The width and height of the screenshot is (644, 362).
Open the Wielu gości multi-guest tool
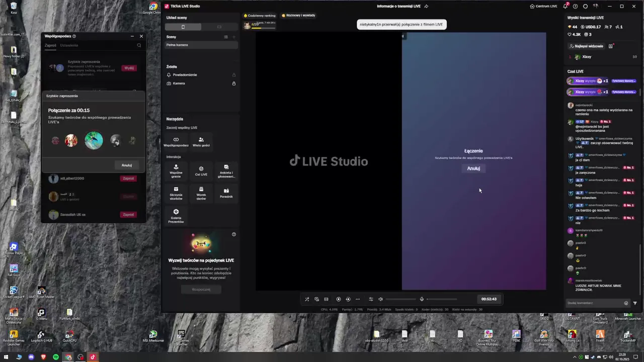click(x=201, y=141)
